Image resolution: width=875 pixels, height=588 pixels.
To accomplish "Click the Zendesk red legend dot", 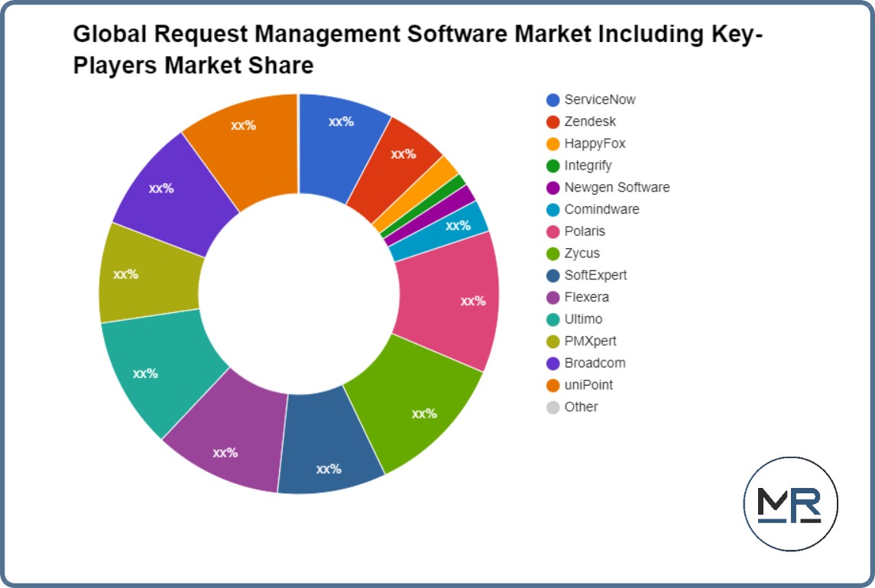I will pyautogui.click(x=553, y=121).
